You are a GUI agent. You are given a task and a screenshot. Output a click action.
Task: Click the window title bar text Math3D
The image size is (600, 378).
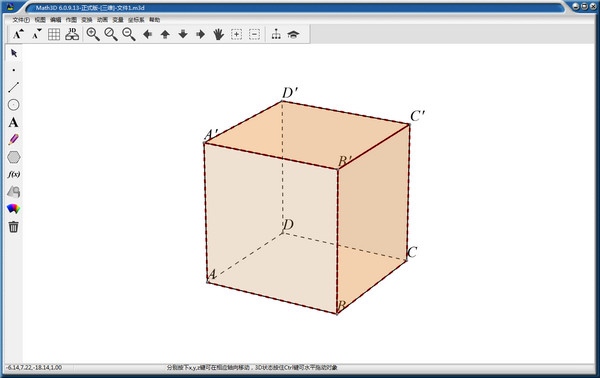pos(90,8)
